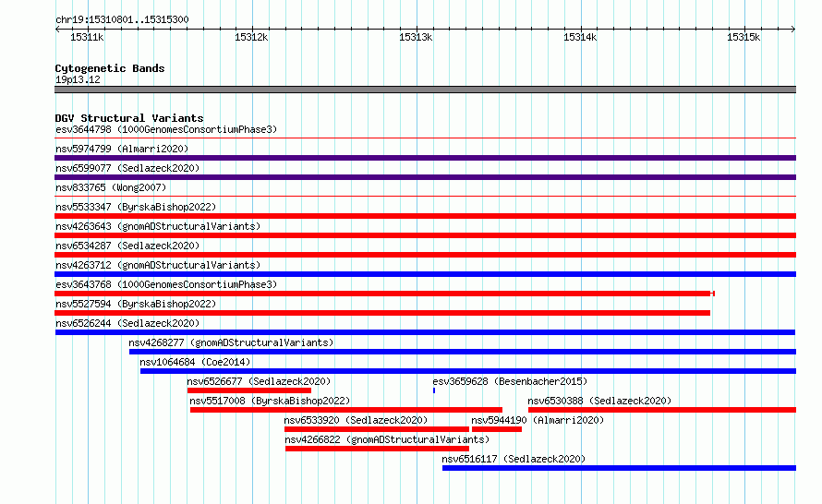822x504 pixels.
Task: Click the DGV Structural Variants track title
Action: 129,118
